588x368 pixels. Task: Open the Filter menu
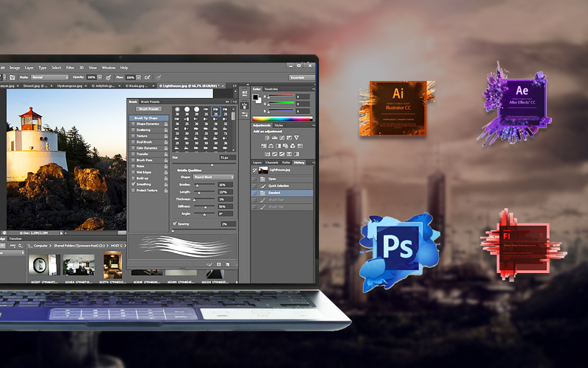(70, 68)
